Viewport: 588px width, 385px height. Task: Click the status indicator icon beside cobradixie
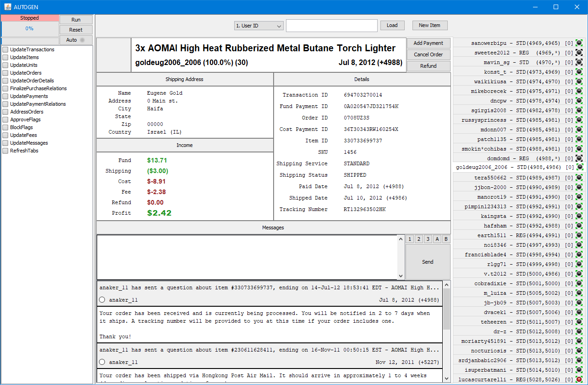pyautogui.click(x=579, y=283)
